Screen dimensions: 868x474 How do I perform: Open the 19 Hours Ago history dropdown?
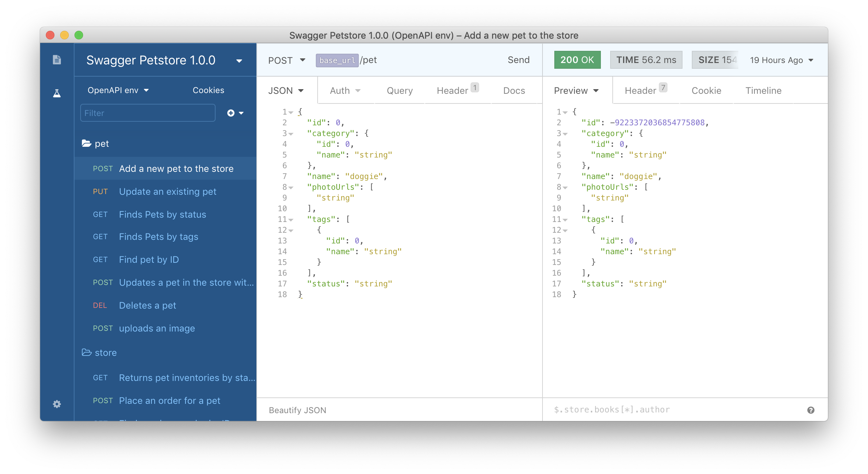coord(781,60)
